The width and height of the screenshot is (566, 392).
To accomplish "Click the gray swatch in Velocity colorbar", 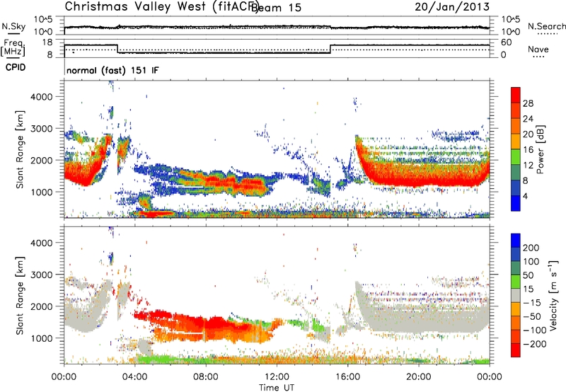I will [x=516, y=295].
